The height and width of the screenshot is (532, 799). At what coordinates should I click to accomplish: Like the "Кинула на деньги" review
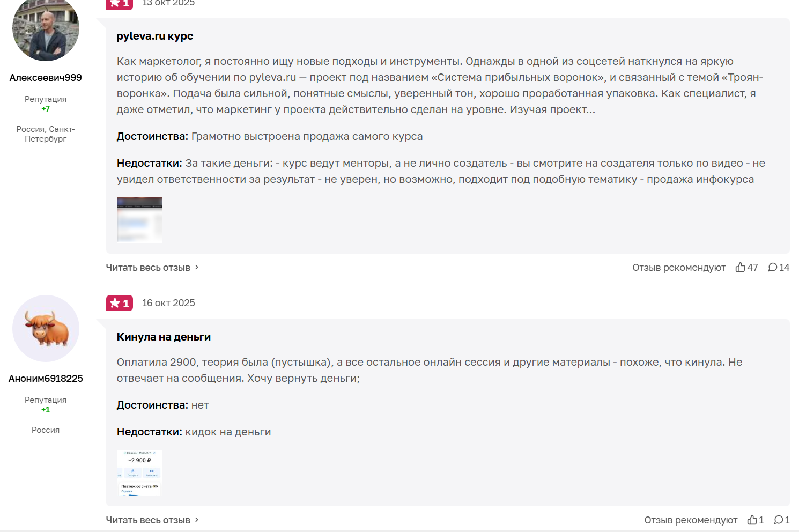(x=752, y=520)
